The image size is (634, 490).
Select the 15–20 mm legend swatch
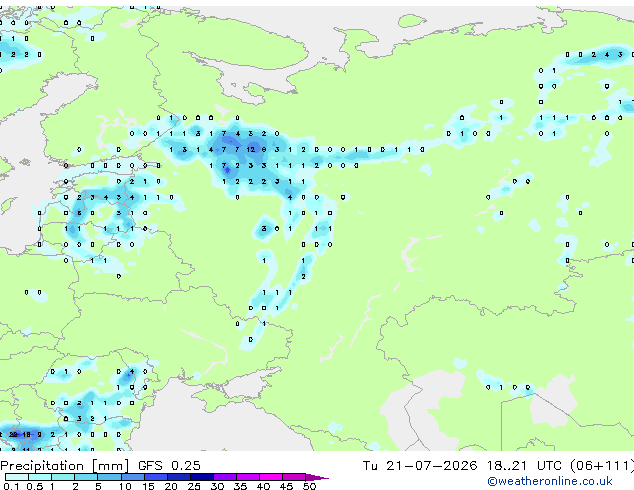(x=155, y=477)
